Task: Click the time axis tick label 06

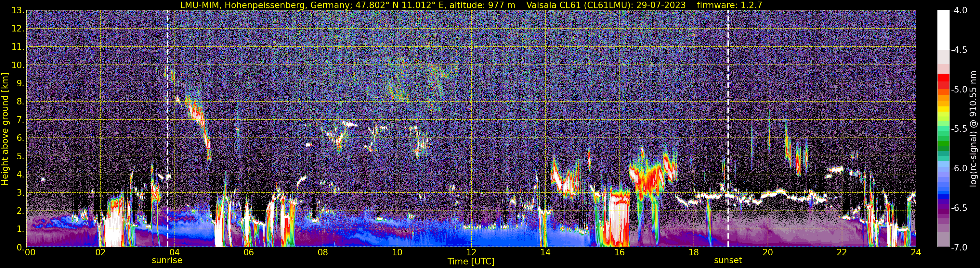Action: point(249,253)
